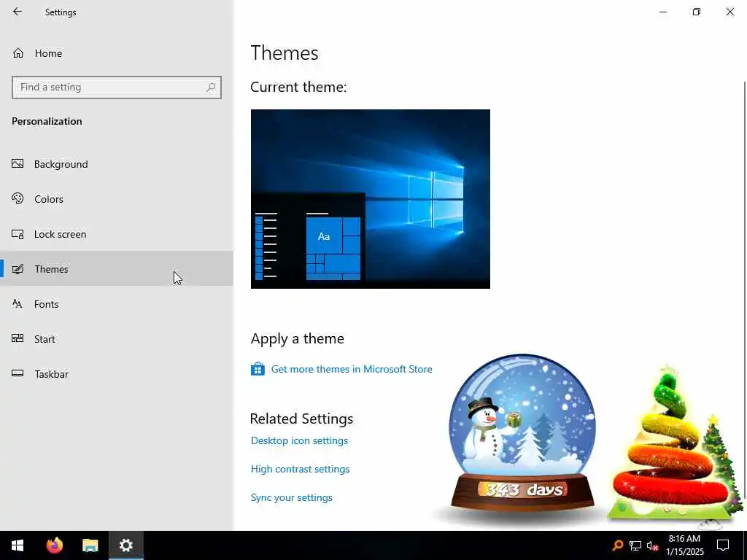The height and width of the screenshot is (560, 747).
Task: Open the network tray icon
Action: tap(635, 545)
